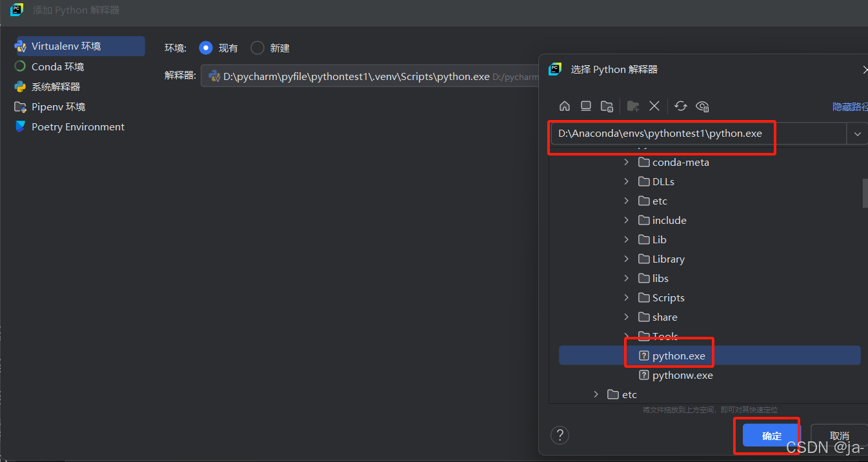
Task: Select the Virtualenv 环境 sidebar item
Action: click(x=79, y=46)
